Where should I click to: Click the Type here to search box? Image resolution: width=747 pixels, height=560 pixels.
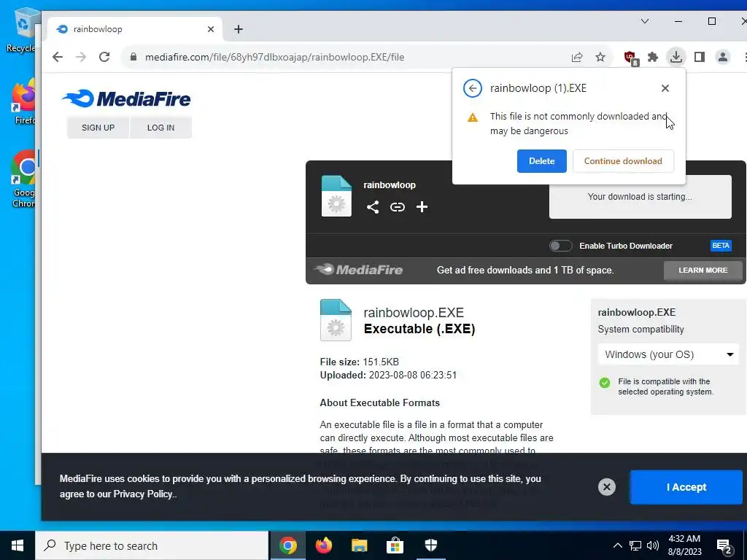point(152,545)
